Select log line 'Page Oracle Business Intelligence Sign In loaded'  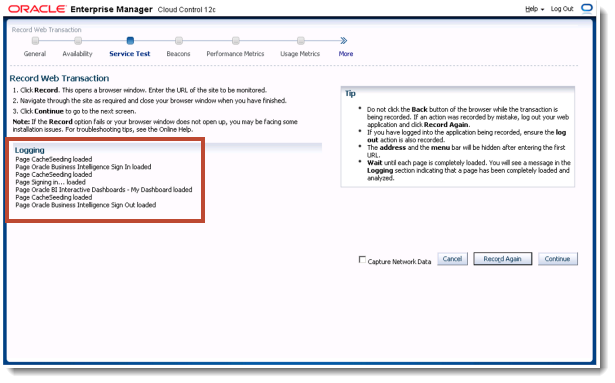(83, 167)
